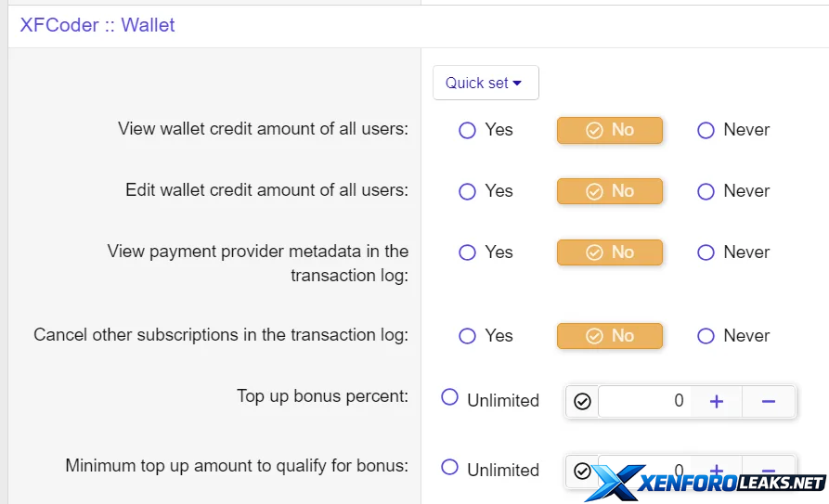Select Unlimited for Minimum top up amount

(450, 468)
